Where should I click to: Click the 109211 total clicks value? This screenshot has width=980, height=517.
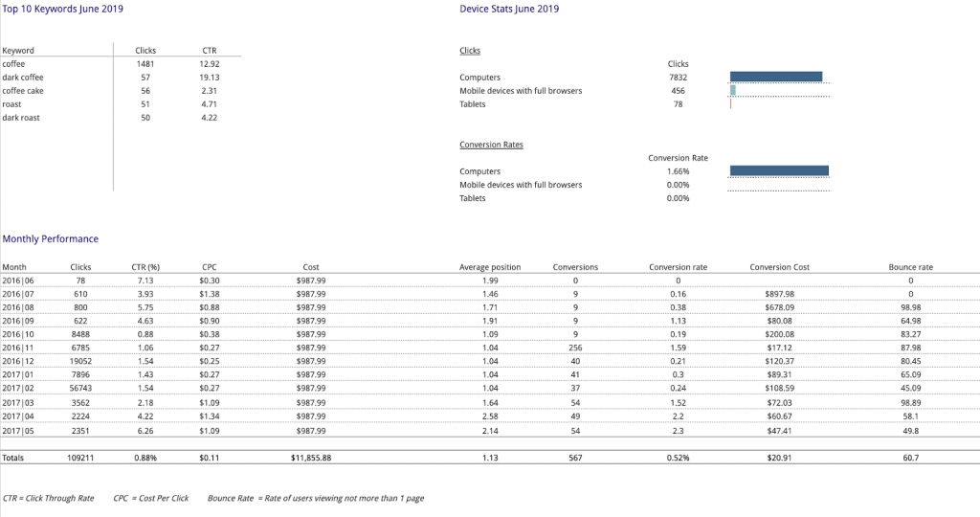pyautogui.click(x=80, y=458)
